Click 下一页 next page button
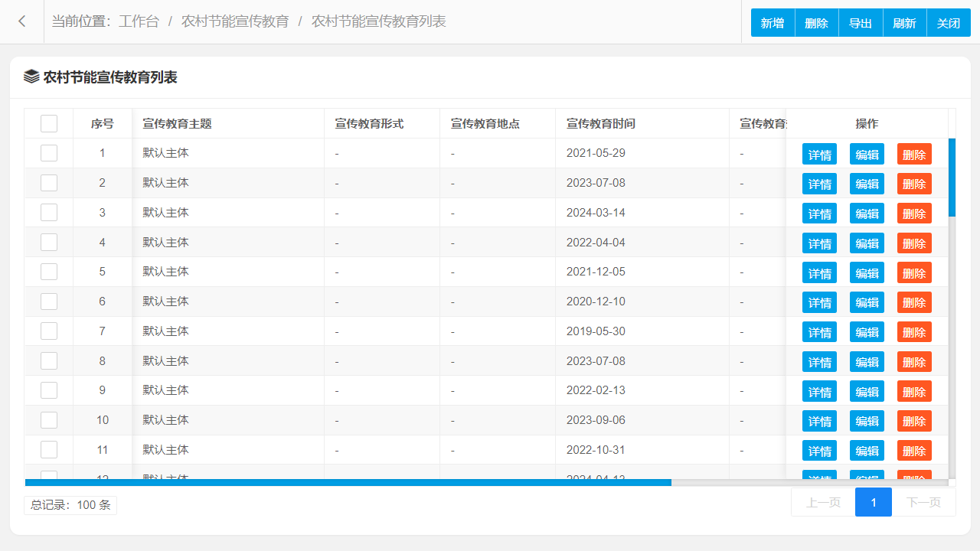 click(x=923, y=502)
